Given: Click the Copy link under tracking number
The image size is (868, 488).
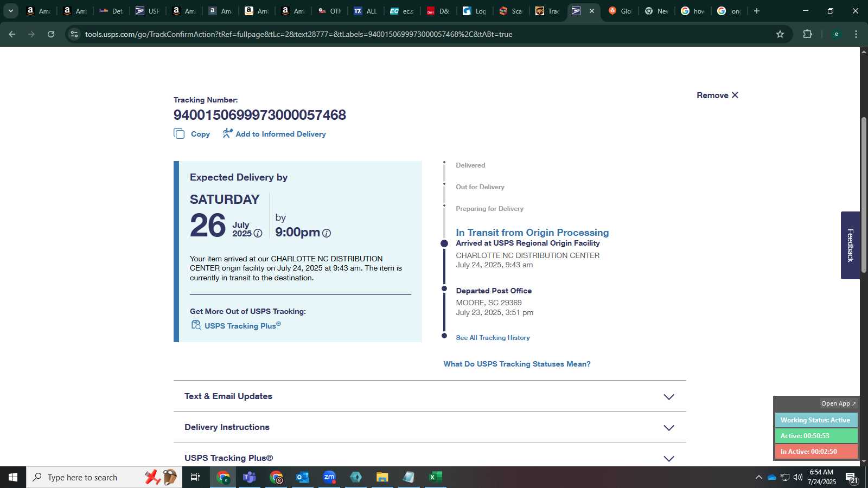Looking at the screenshot, I should (x=200, y=134).
